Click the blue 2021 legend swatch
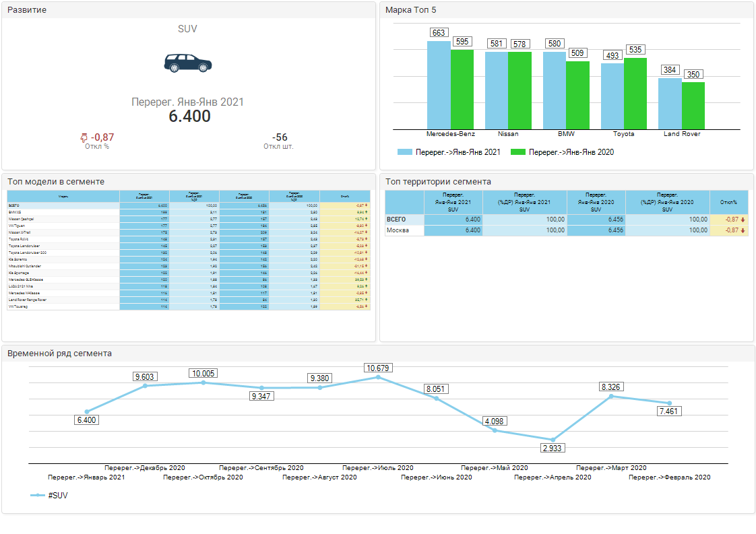This screenshot has height=534, width=756. [404, 152]
